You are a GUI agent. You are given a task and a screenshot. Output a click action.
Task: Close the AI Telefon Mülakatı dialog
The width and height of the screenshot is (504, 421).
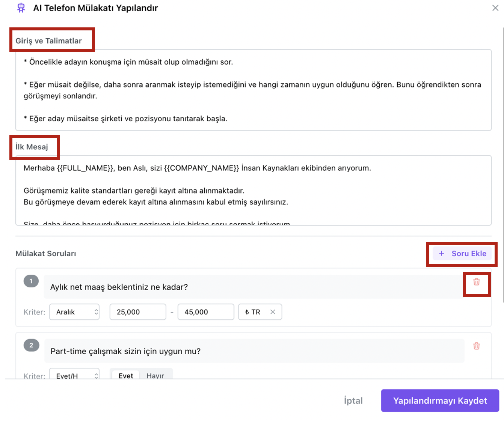point(495,8)
